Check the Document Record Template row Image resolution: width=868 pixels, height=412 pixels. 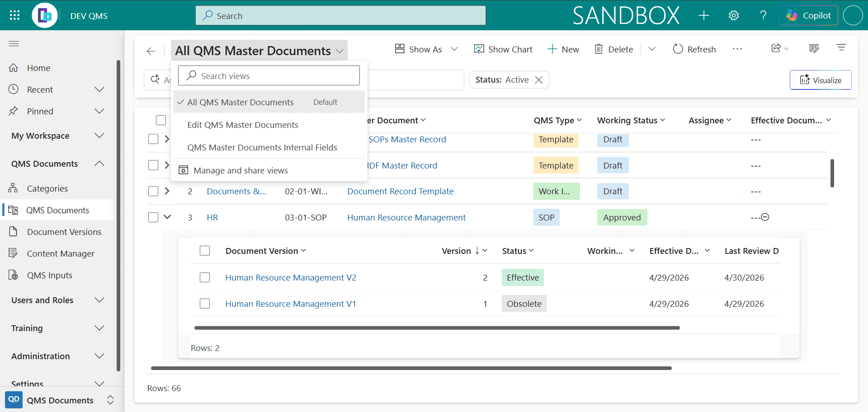pos(153,191)
